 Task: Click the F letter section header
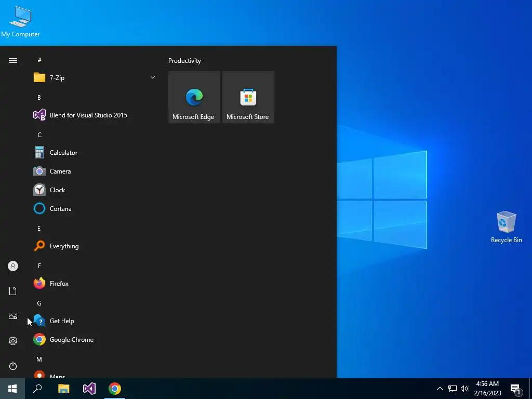tap(39, 265)
